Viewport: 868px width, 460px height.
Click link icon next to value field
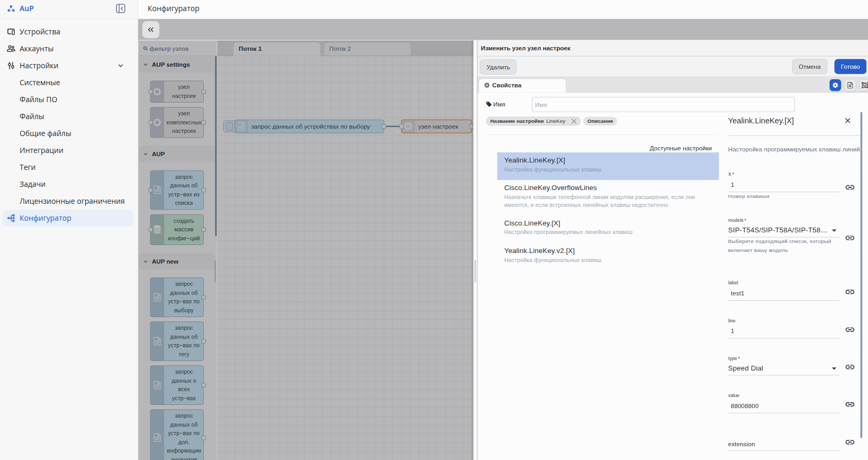point(849,404)
